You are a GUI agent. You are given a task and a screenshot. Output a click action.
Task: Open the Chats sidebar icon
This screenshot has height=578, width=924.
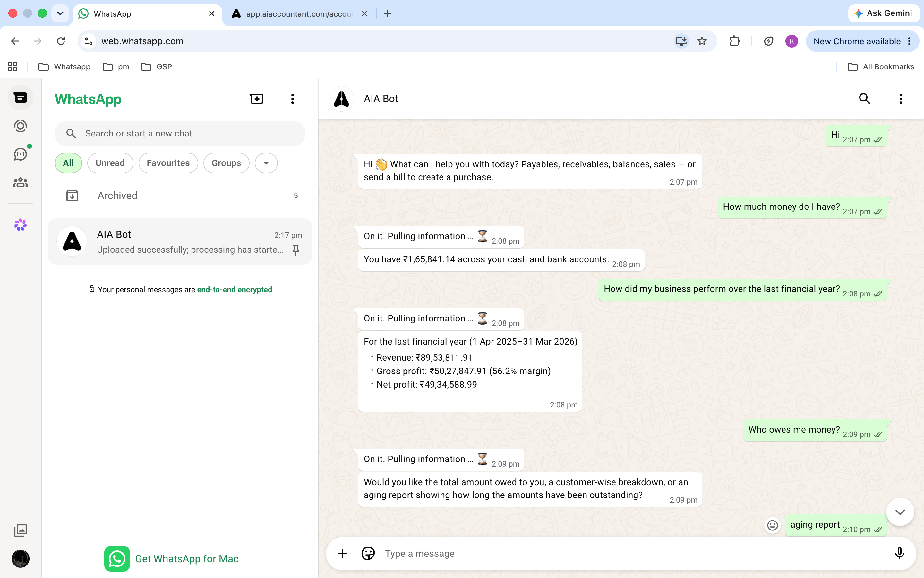tap(21, 98)
